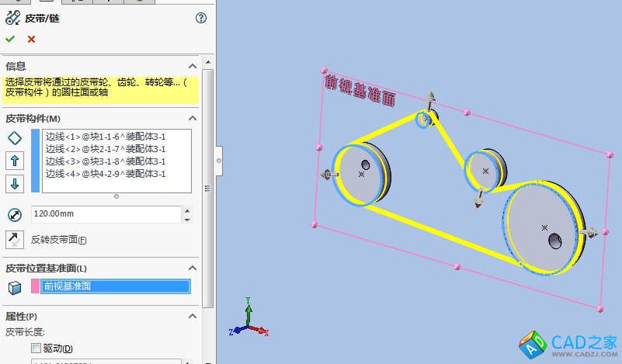Collapse the 皮带位置基准面 section
This screenshot has height=364, width=622.
pos(193,268)
